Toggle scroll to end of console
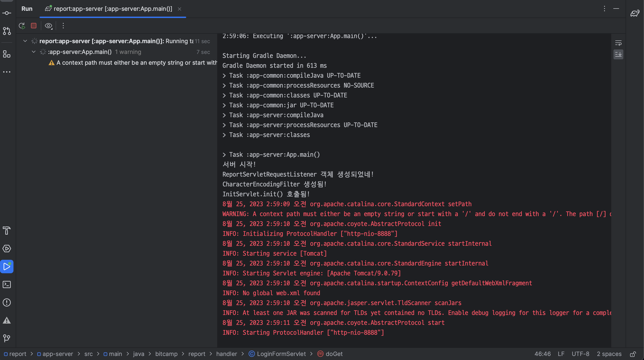Screen dimensions: 644x360 point(618,54)
